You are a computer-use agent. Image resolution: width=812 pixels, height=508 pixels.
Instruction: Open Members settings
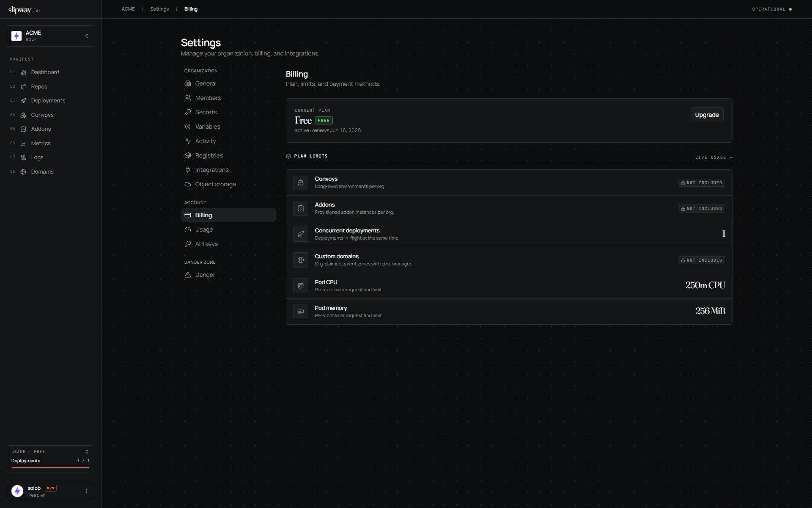[x=228, y=98]
